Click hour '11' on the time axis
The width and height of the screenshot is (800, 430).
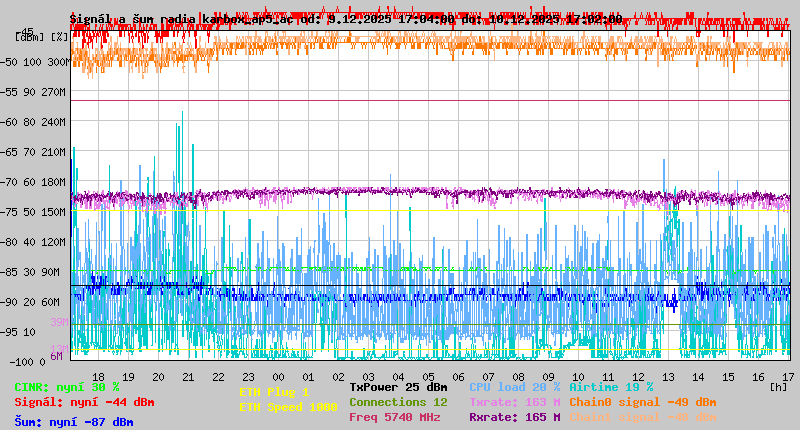click(x=608, y=377)
